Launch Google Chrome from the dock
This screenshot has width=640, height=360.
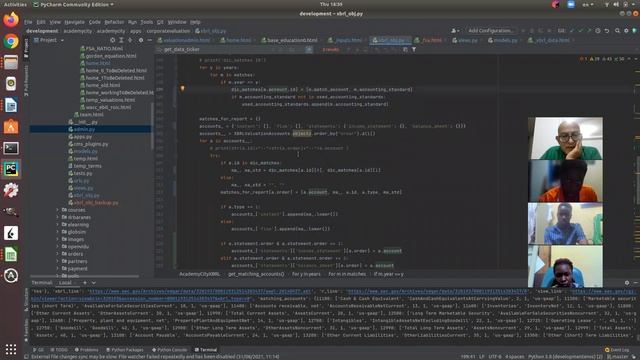pyautogui.click(x=11, y=41)
